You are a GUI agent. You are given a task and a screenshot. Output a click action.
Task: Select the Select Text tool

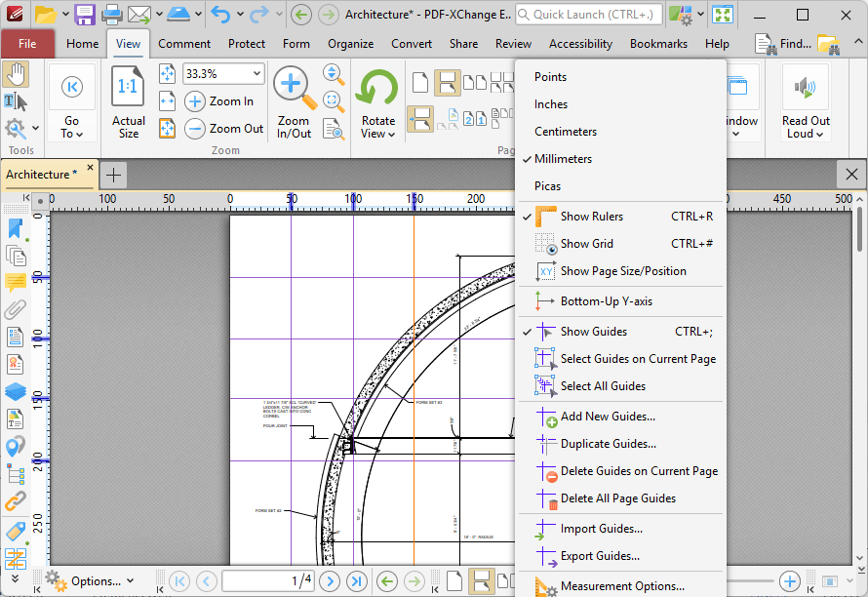(x=16, y=101)
